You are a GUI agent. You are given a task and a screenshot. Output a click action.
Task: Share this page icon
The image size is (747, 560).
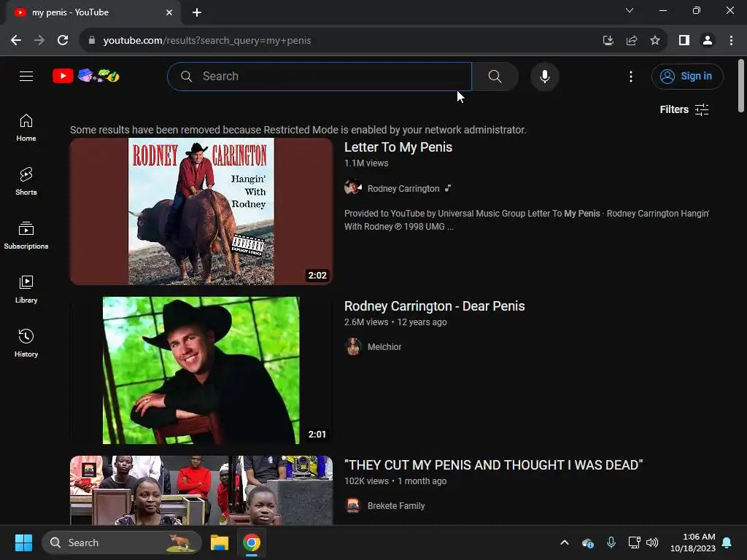coord(632,41)
